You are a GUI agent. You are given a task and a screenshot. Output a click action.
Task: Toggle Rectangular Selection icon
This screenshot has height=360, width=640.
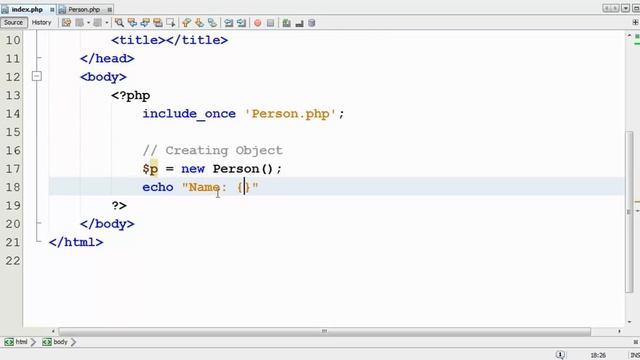point(171,23)
